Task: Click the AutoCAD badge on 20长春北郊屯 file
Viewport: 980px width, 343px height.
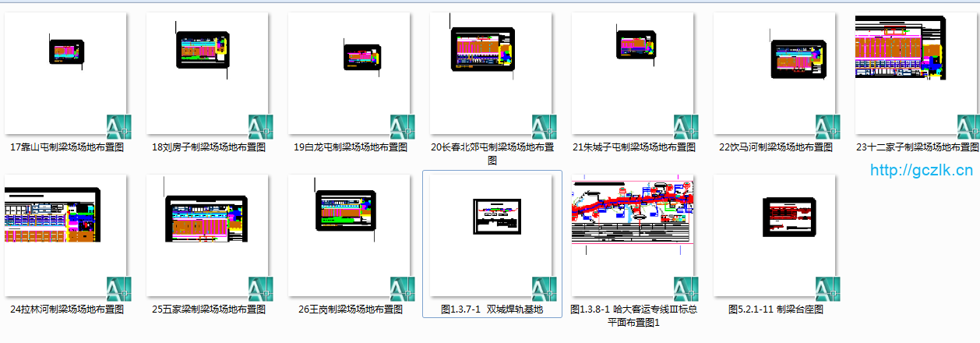Action: pos(544,126)
